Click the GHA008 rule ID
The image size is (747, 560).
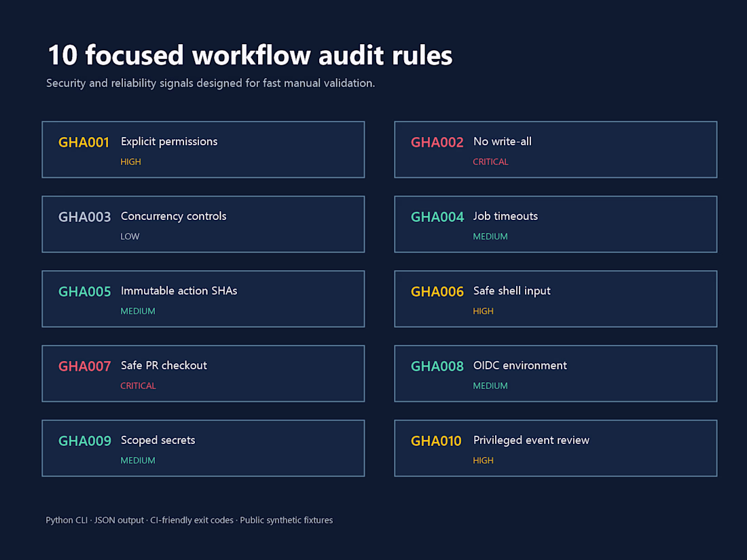point(437,367)
